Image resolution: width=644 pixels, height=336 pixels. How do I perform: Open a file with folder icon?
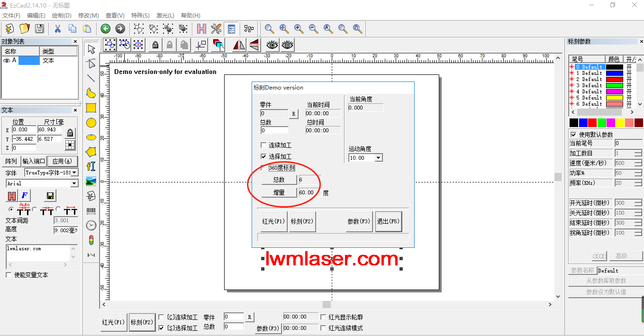point(24,28)
